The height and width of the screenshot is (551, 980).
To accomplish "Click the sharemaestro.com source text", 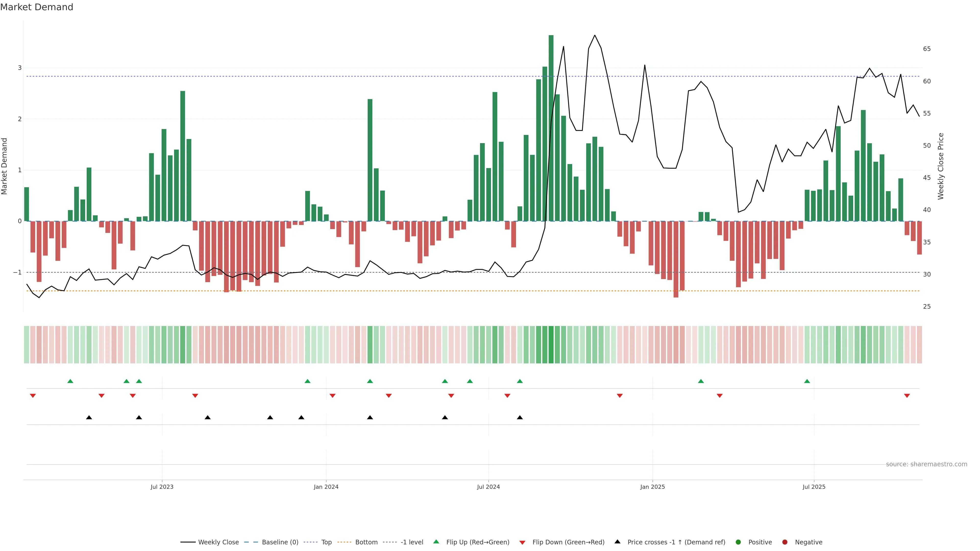I will (x=926, y=464).
